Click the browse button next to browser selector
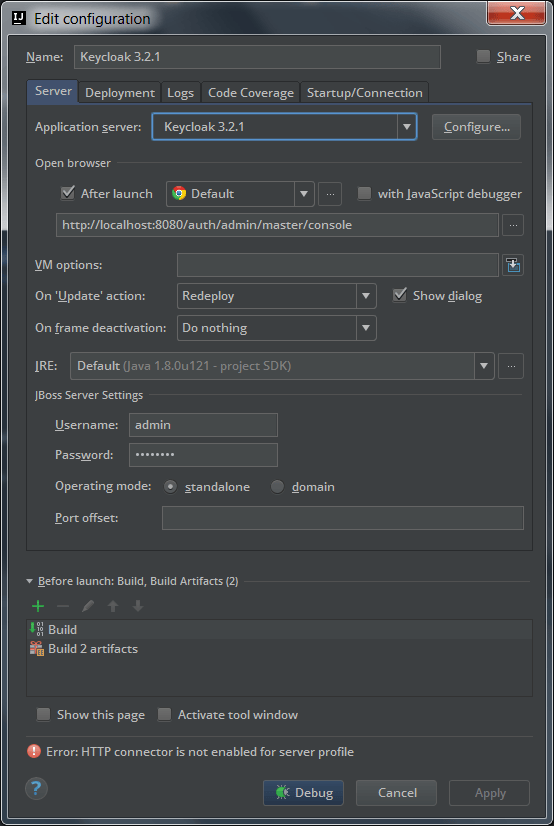 (330, 194)
